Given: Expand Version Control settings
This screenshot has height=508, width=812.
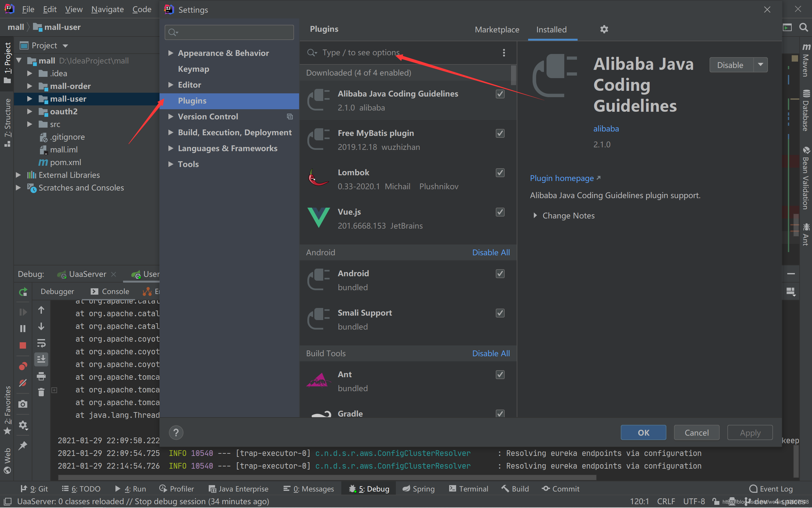Looking at the screenshot, I should click(170, 117).
